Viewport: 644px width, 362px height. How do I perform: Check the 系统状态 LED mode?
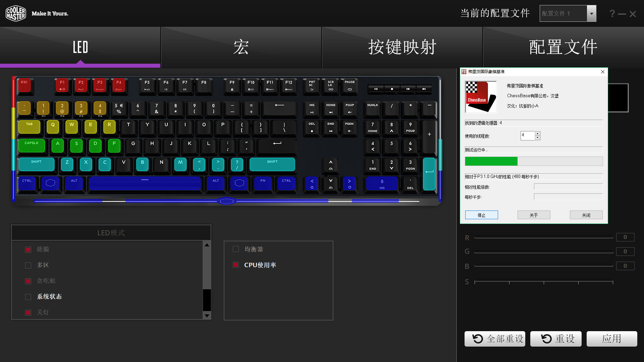(28, 297)
